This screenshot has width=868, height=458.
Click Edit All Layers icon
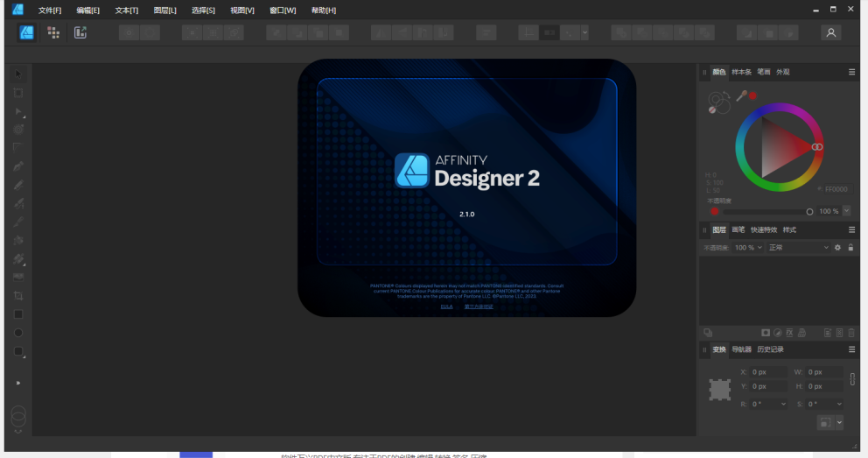click(708, 333)
